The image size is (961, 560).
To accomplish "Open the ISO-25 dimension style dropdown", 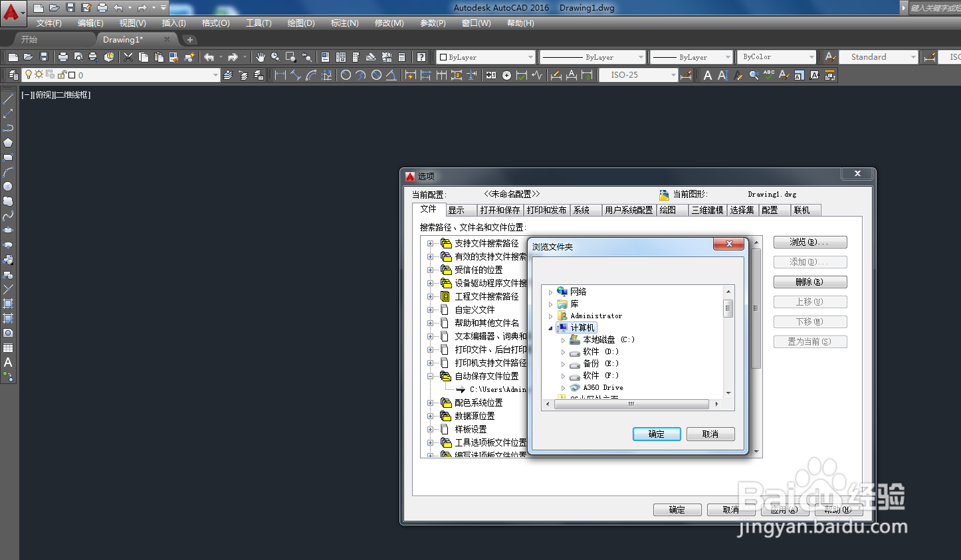I will coord(673,75).
